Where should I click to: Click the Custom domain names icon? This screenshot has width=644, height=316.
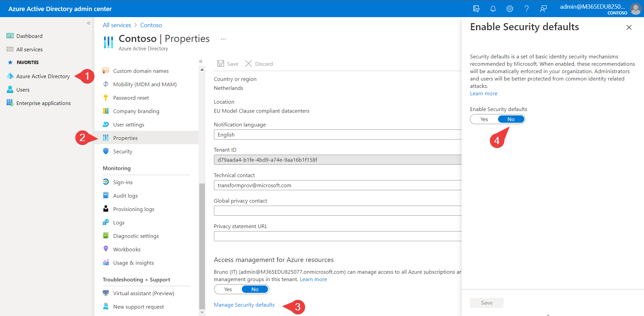click(x=106, y=71)
